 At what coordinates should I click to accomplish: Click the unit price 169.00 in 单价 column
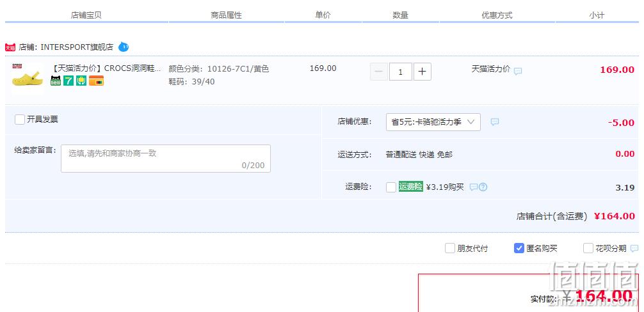click(323, 68)
